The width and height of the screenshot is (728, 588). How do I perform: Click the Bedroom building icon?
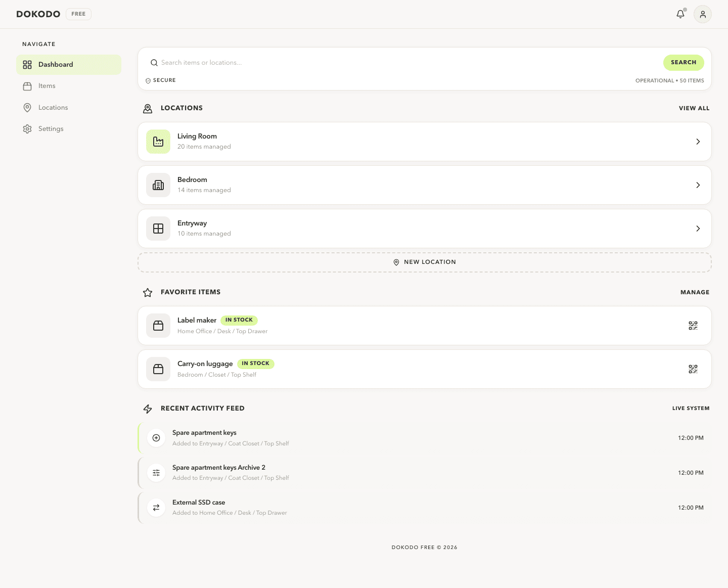[158, 185]
